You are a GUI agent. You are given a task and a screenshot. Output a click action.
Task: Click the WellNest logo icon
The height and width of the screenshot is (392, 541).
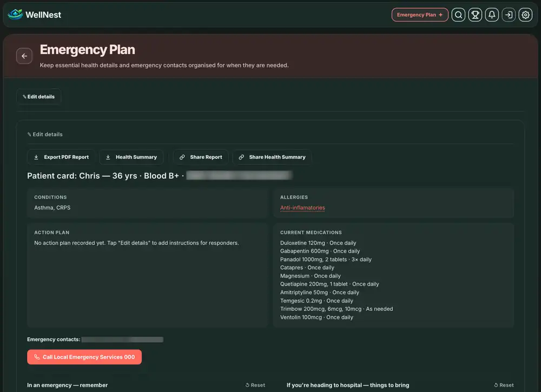[x=15, y=15]
